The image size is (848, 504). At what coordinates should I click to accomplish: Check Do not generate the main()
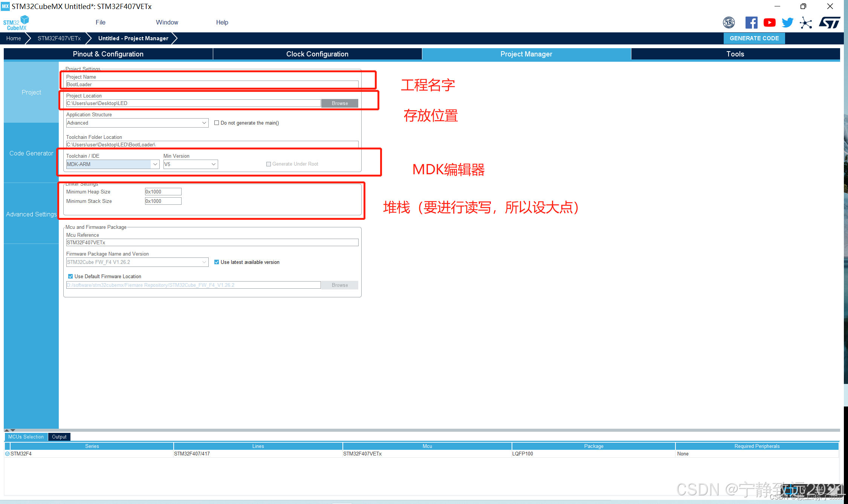(217, 123)
